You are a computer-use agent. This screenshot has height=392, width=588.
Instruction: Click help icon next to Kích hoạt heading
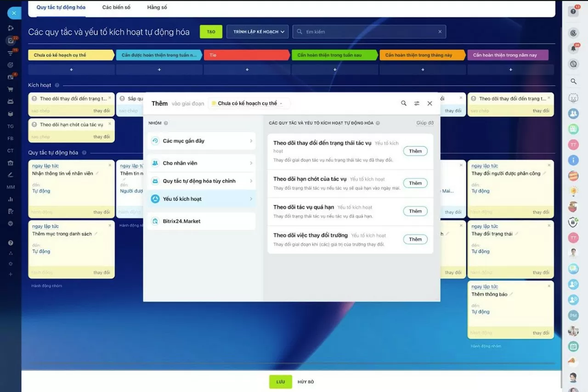point(57,85)
